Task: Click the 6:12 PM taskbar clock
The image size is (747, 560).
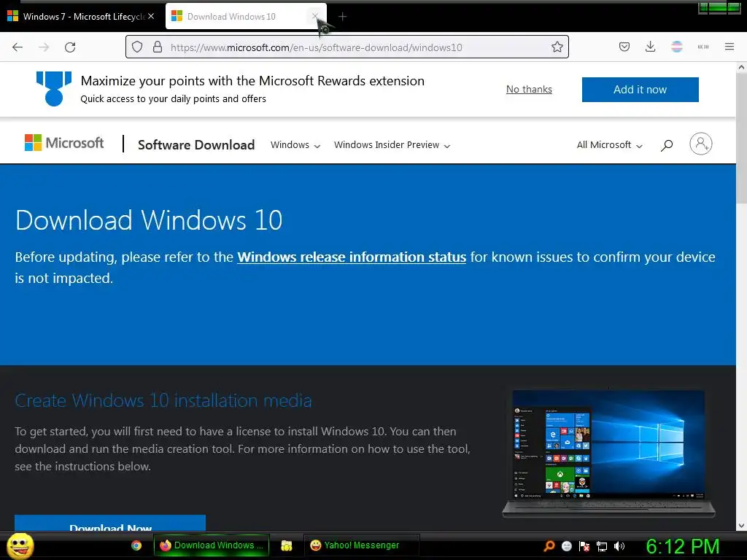Action: point(682,546)
